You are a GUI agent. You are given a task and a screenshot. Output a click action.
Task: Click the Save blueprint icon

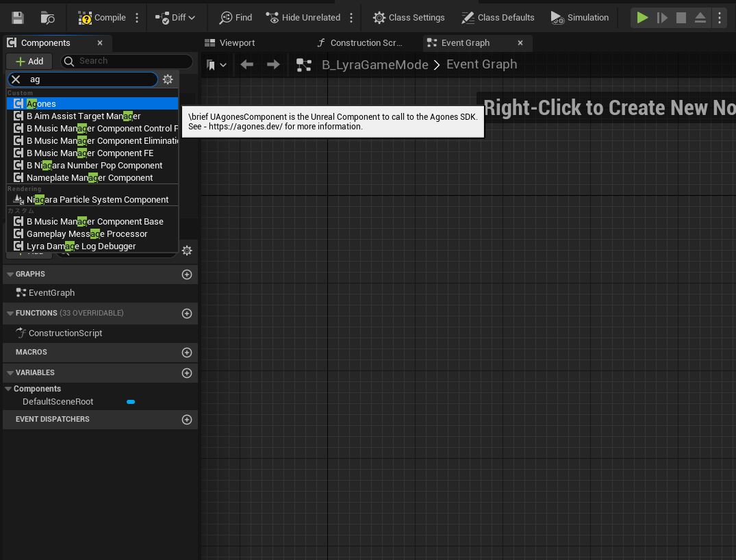point(18,18)
